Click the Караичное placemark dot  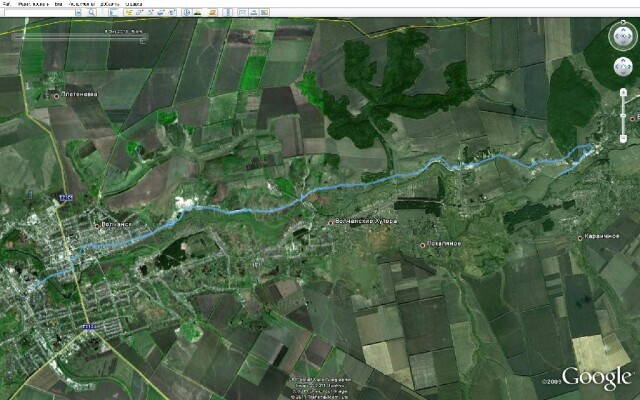(580, 238)
